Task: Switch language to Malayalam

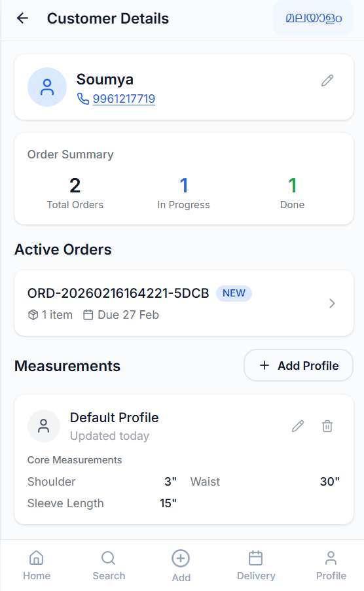Action: pyautogui.click(x=314, y=18)
